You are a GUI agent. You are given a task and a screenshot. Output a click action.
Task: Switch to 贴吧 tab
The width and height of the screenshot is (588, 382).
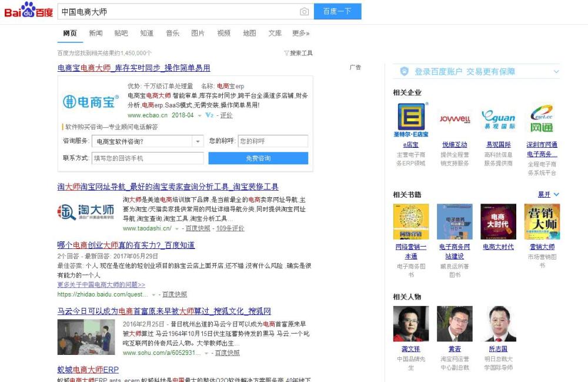point(121,33)
